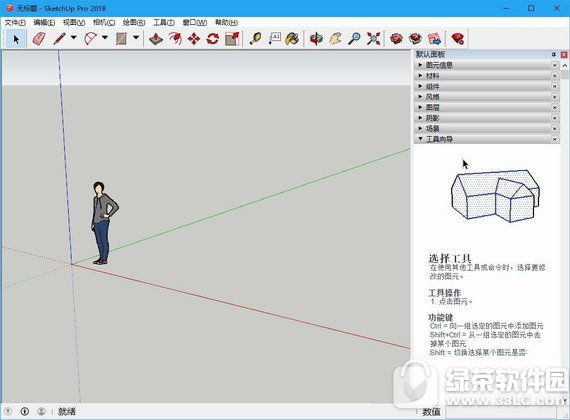Activate the Paint Bucket tool

(x=292, y=39)
